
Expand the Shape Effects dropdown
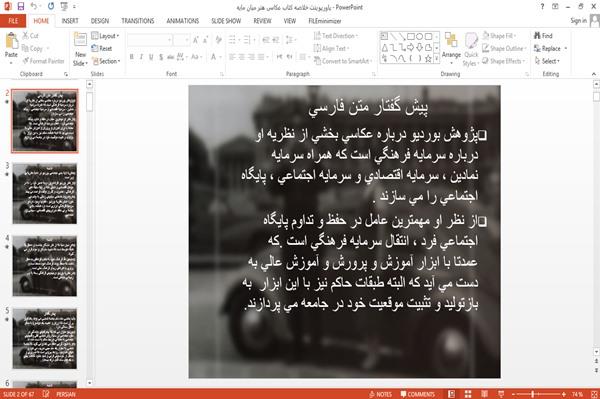click(x=504, y=61)
